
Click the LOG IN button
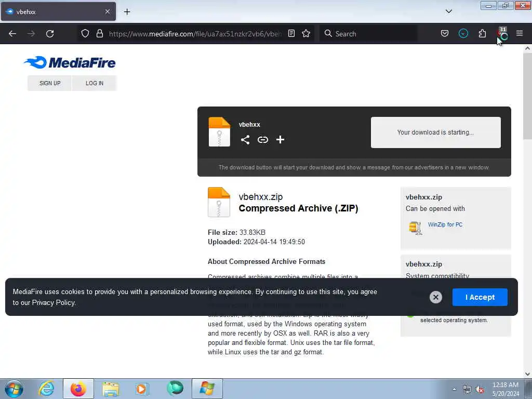95,83
